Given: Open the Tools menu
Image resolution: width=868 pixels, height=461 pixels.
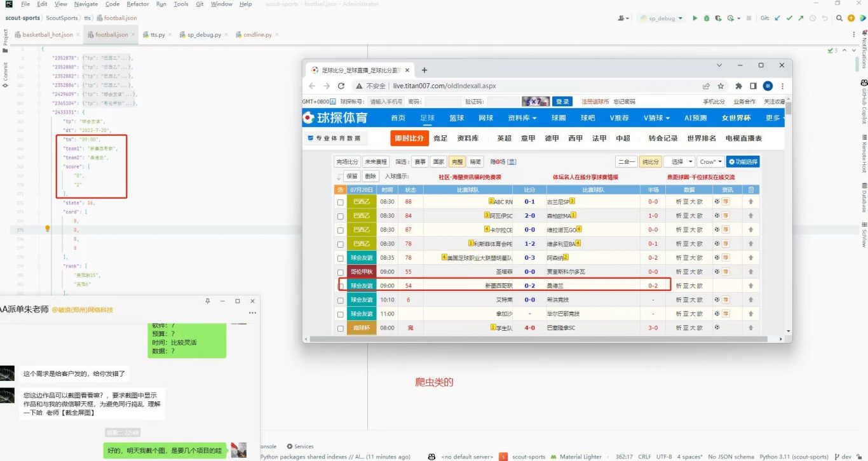Looking at the screenshot, I should click(181, 4).
